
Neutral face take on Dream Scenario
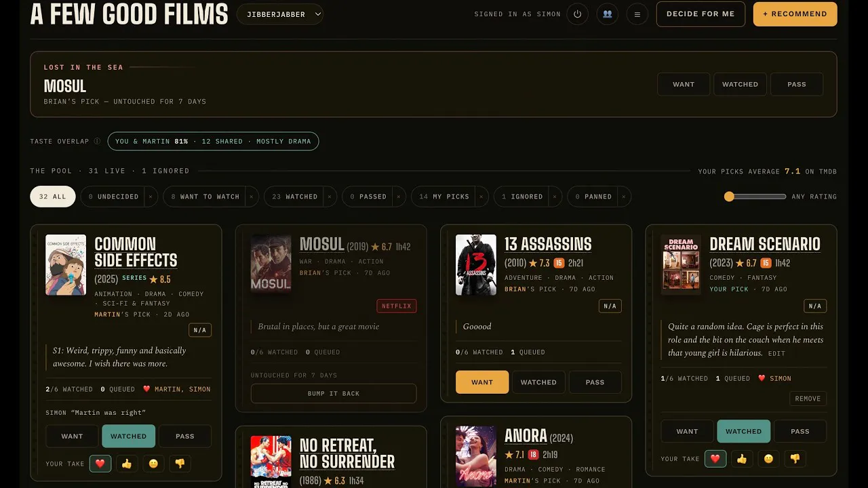tap(768, 459)
